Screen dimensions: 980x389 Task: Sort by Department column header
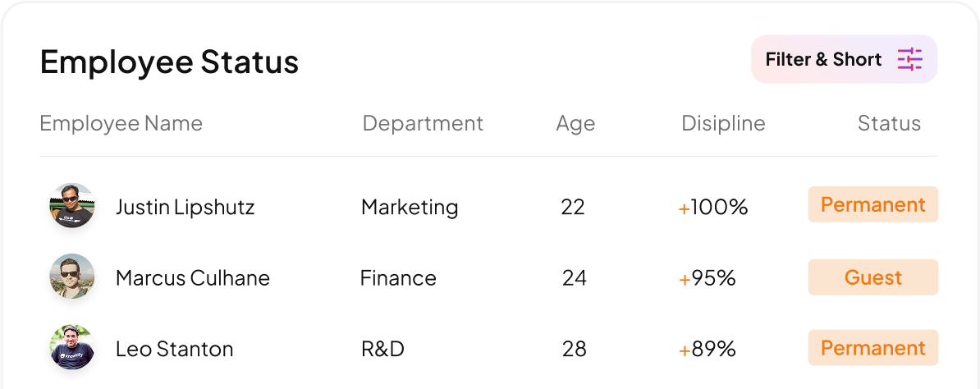click(x=424, y=123)
